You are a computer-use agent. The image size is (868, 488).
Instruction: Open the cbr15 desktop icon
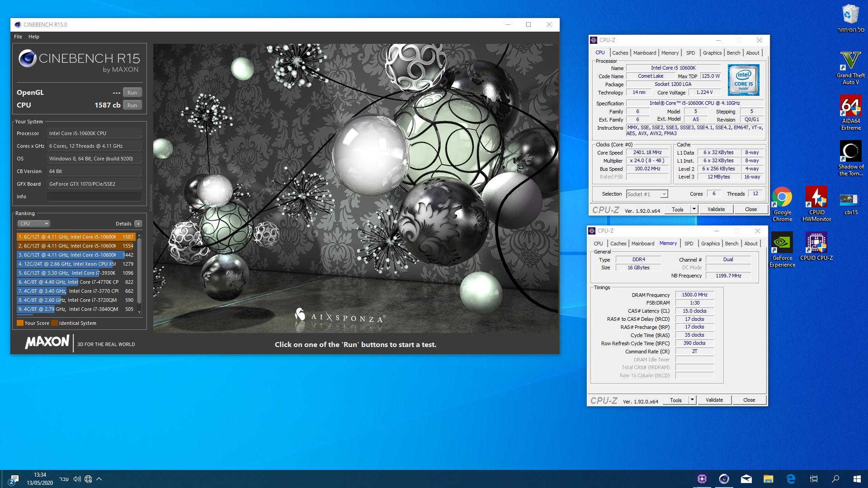tap(850, 203)
